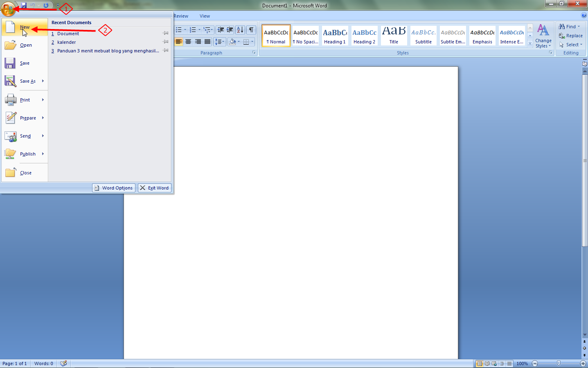Click Replace in the Editing group
Screen dimensions: 588x368
click(x=570, y=36)
